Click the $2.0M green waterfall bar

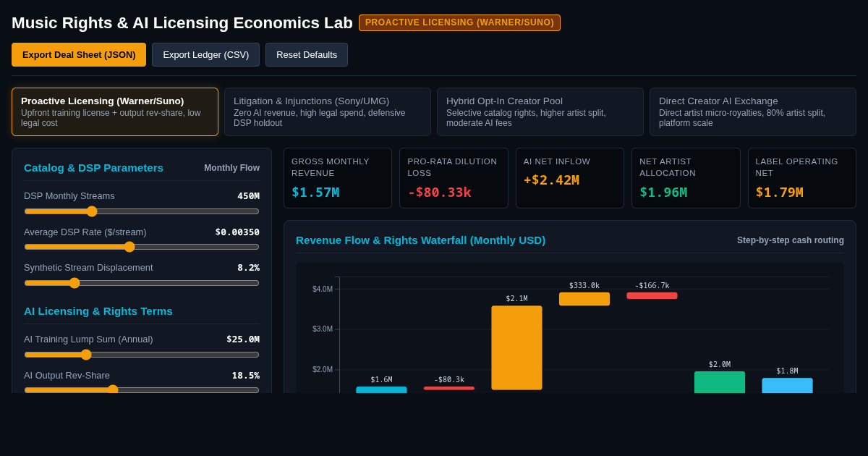coord(720,382)
